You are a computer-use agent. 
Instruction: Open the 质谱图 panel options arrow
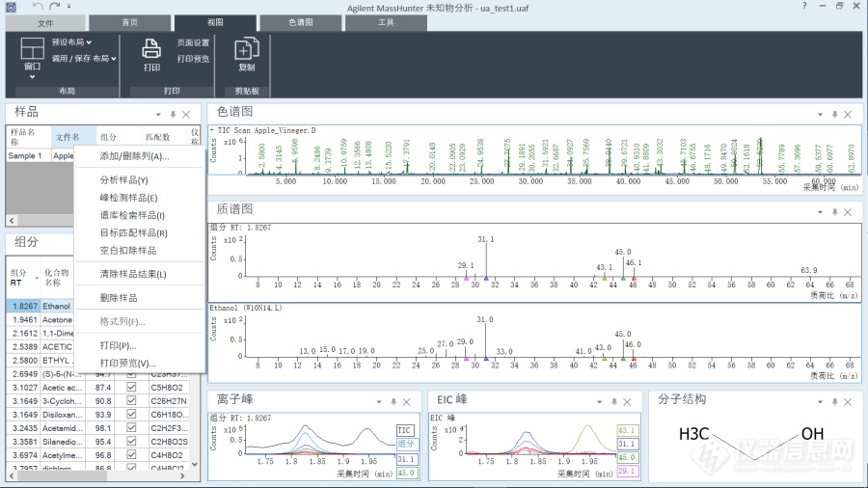click(821, 212)
